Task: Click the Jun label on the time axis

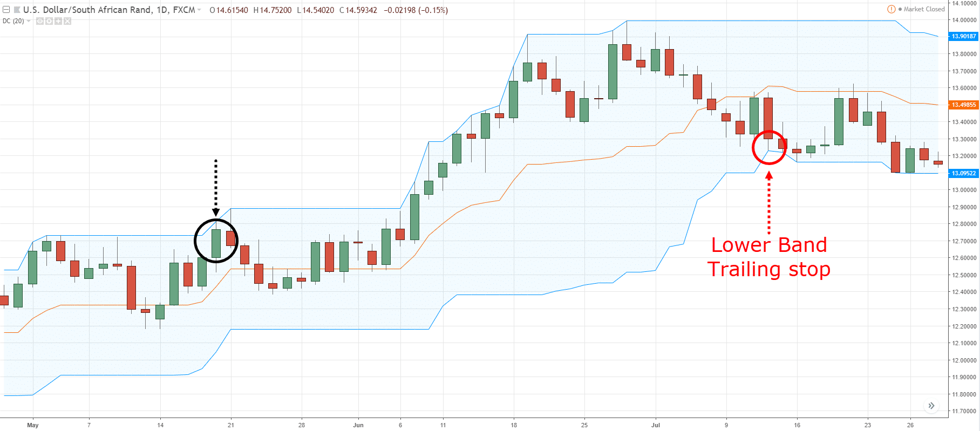Action: pos(358,425)
